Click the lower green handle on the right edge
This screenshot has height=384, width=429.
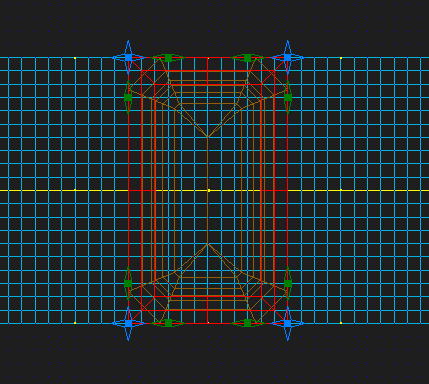tap(288, 283)
